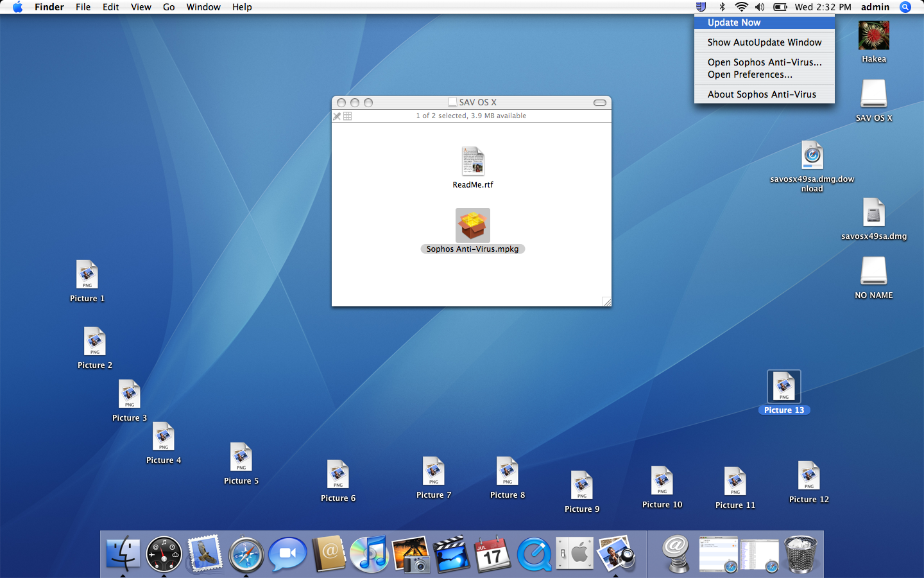Launch Mail from the Dock
This screenshot has height=578, width=924.
tap(205, 554)
